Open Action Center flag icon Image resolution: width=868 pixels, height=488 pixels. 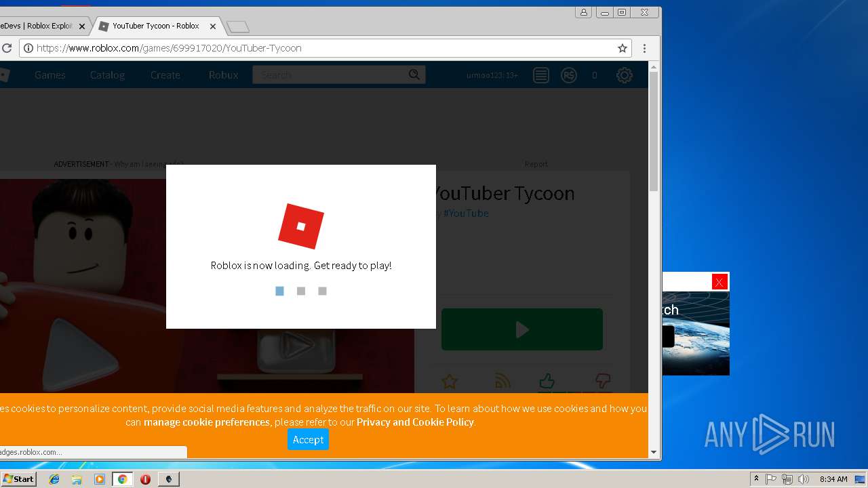click(771, 479)
